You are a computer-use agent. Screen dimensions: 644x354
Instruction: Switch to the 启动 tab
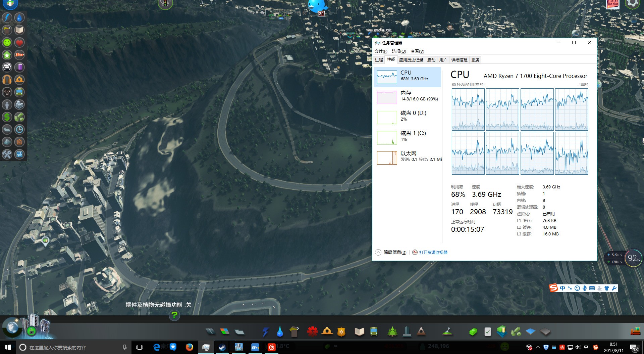[x=431, y=60]
